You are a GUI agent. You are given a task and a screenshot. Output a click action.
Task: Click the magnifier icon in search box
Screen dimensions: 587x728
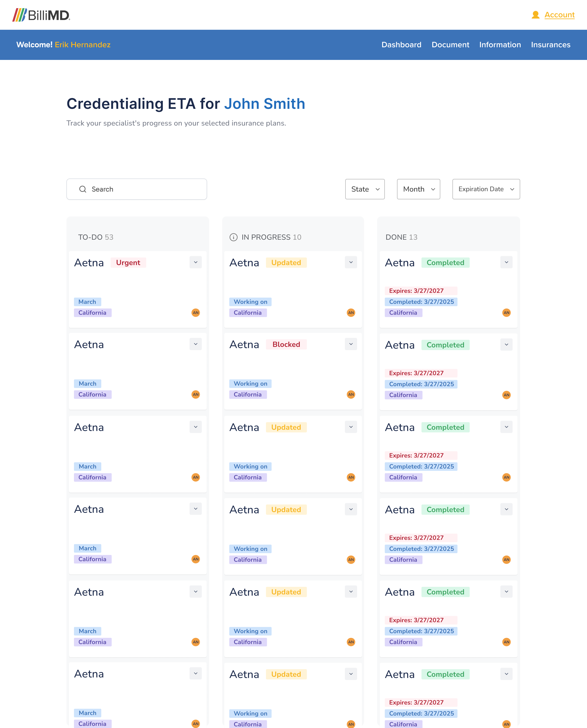83,189
